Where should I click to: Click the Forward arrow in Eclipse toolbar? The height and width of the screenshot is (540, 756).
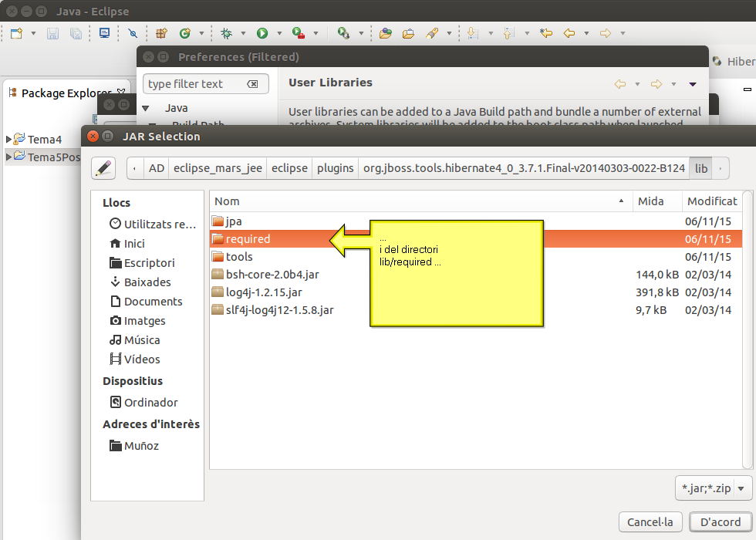[606, 33]
